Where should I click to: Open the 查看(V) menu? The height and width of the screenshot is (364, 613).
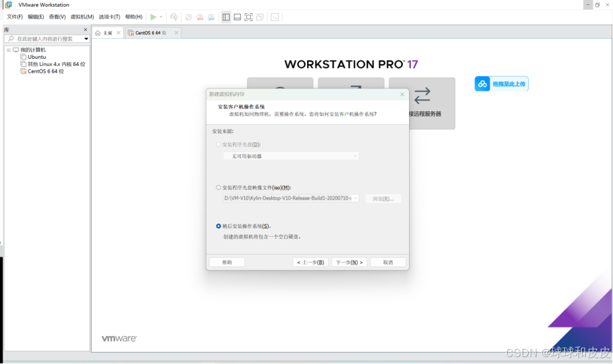coord(57,17)
